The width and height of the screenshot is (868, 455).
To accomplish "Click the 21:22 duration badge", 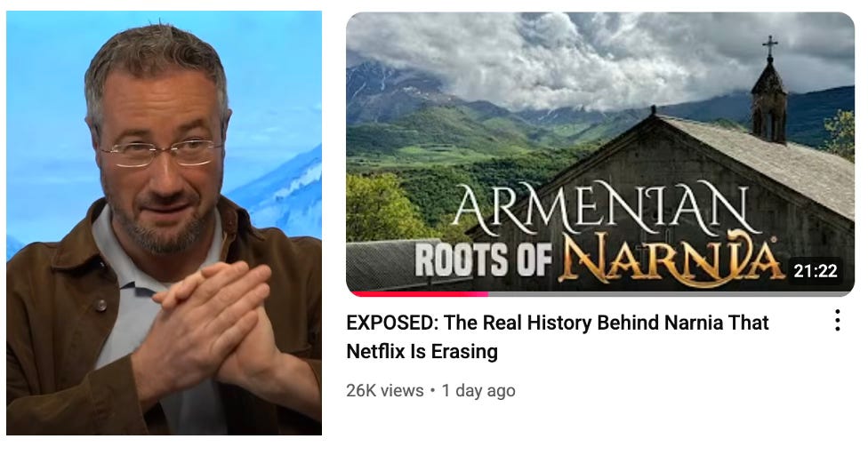I will coord(815,271).
